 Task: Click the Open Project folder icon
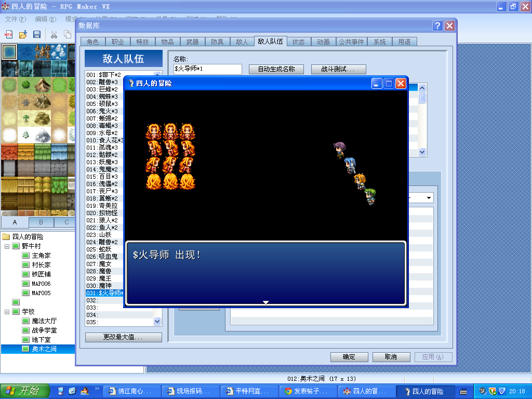[23, 34]
